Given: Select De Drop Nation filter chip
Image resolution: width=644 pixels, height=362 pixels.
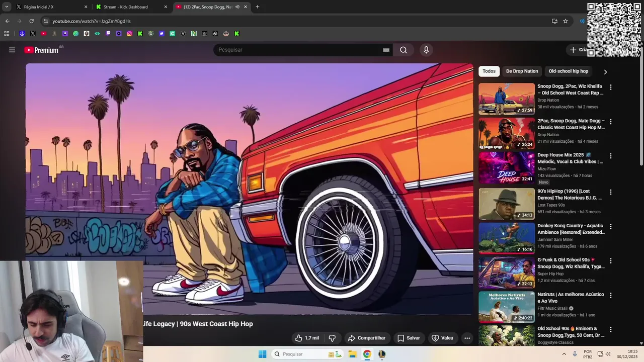Looking at the screenshot, I should tap(522, 71).
